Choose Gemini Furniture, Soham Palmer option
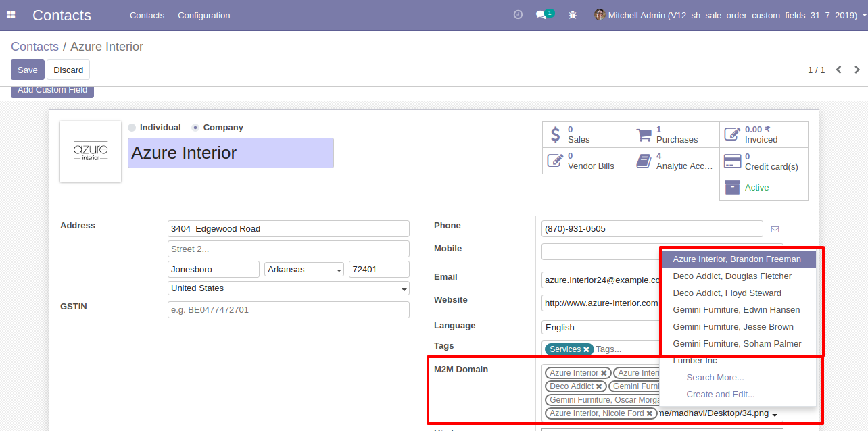This screenshot has width=868, height=431. 738,344
